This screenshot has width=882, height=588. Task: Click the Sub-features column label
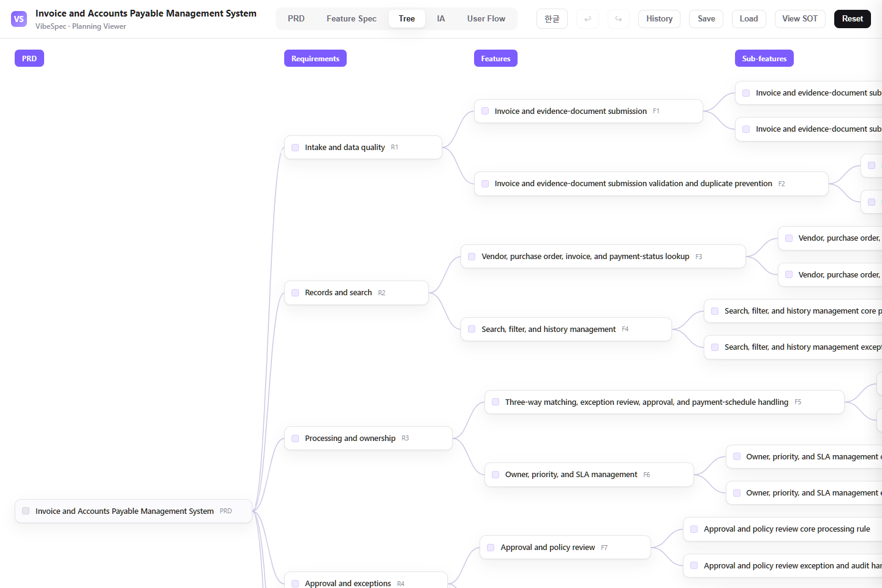pos(764,58)
